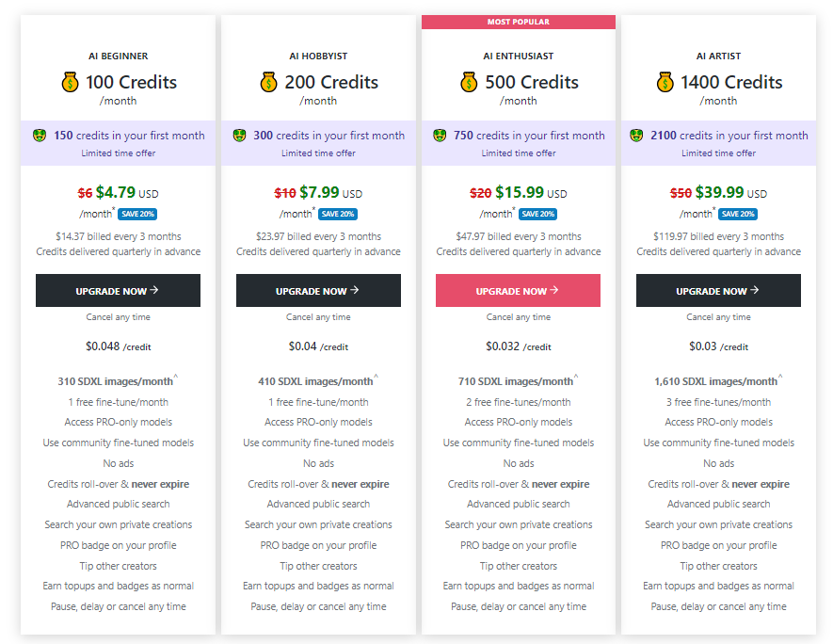The height and width of the screenshot is (644, 833).
Task: Click the money-face emoji next to 750 credits
Action: (x=440, y=136)
